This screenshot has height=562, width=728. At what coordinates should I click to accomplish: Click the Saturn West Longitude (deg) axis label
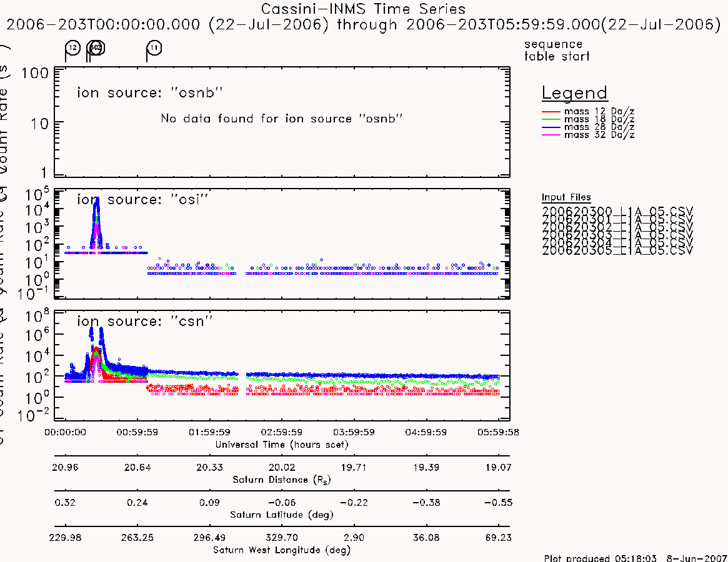coord(281,550)
